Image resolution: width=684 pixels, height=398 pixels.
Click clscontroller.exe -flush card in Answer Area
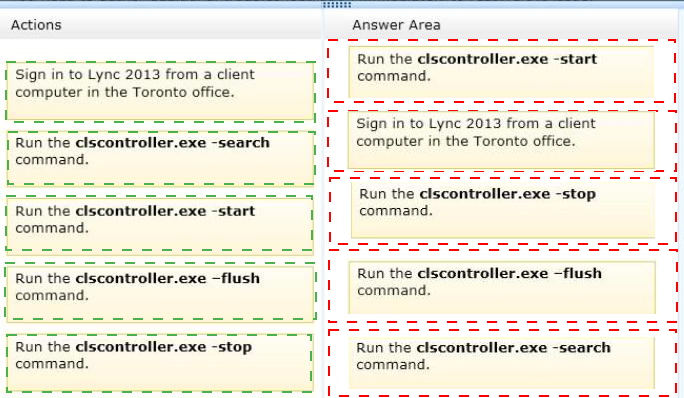502,287
